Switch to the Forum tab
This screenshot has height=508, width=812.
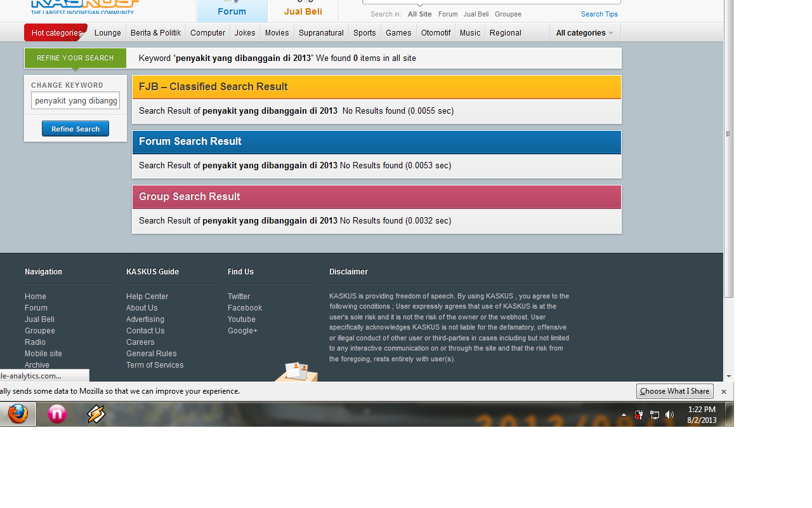pos(232,11)
